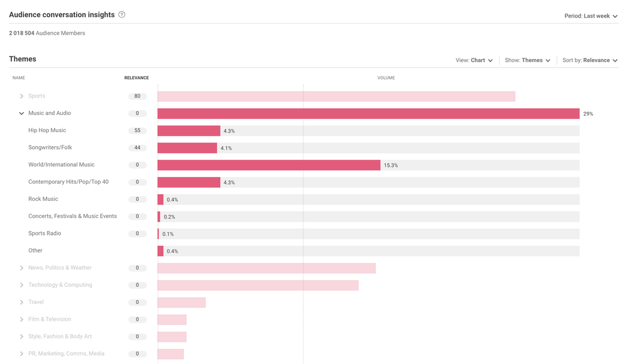
Task: Expand Style, Fashion & Body Art row
Action: [x=21, y=337]
